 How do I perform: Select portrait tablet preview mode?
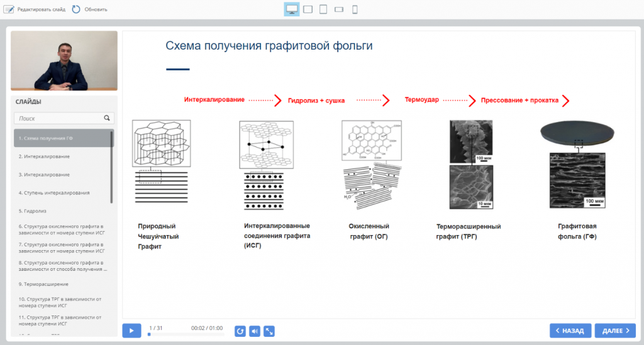click(x=323, y=9)
